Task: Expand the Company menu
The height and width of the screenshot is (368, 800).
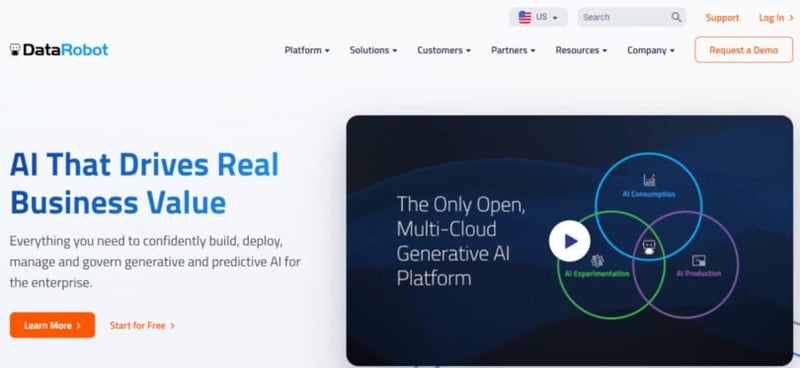Action: point(651,50)
